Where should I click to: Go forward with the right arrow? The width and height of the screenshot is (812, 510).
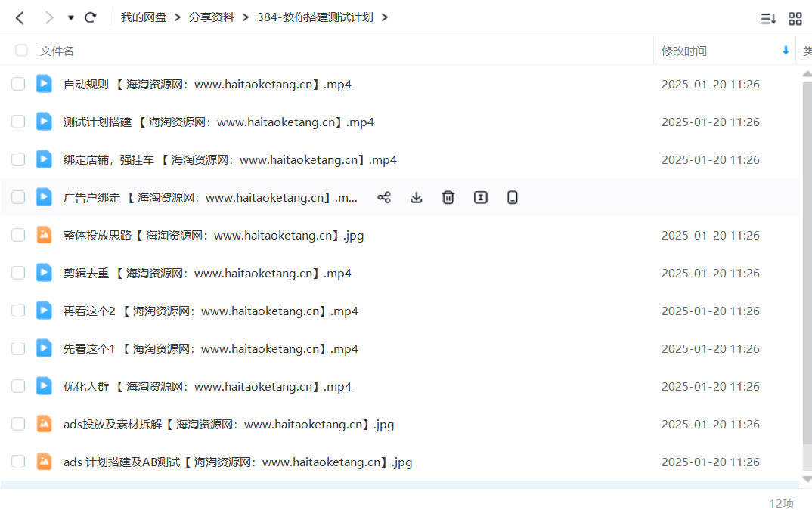tap(49, 18)
